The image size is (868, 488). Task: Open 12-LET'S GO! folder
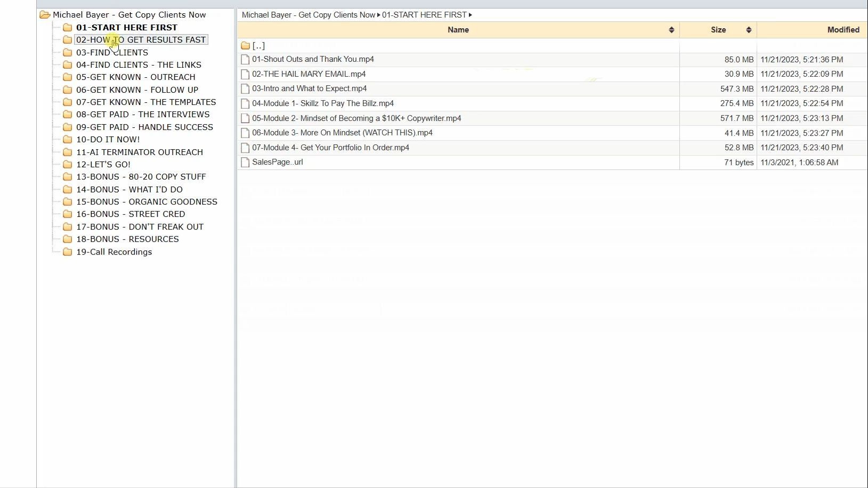(x=103, y=164)
